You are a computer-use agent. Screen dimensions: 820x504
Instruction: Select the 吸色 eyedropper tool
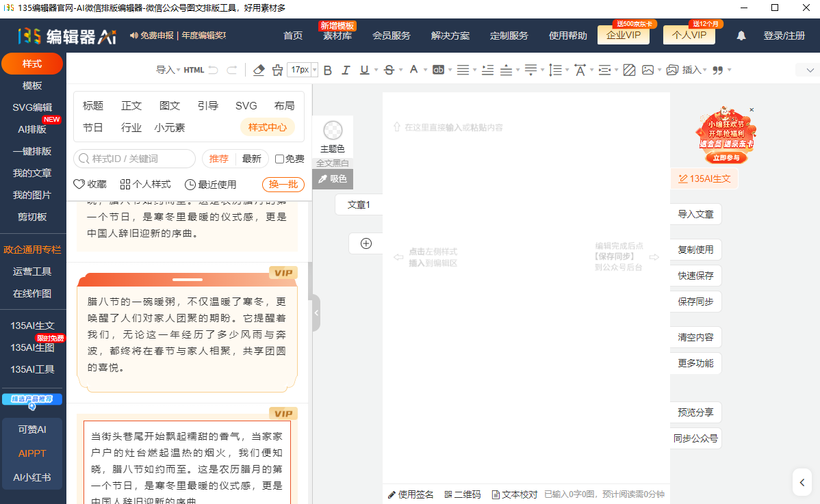point(333,178)
